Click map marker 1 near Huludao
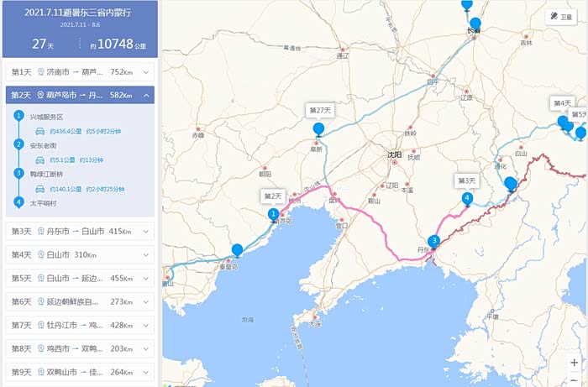Viewport: 588px width, 387px height. tap(273, 215)
